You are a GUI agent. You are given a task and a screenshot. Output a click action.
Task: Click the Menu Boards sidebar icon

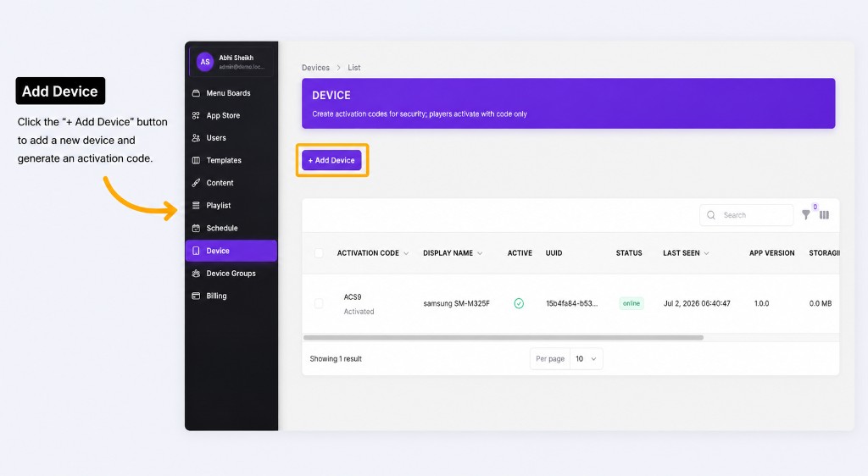point(196,93)
